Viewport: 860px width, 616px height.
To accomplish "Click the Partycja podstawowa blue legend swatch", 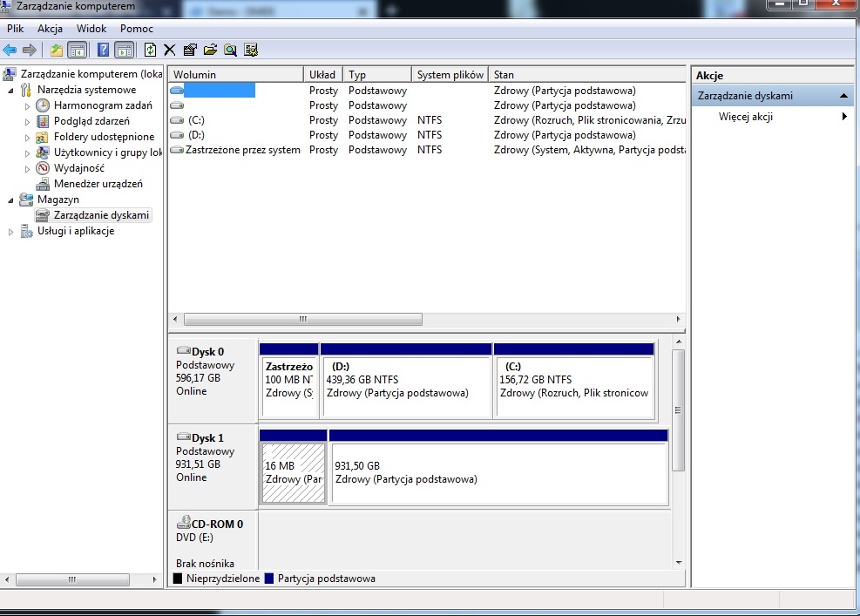I will click(268, 579).
